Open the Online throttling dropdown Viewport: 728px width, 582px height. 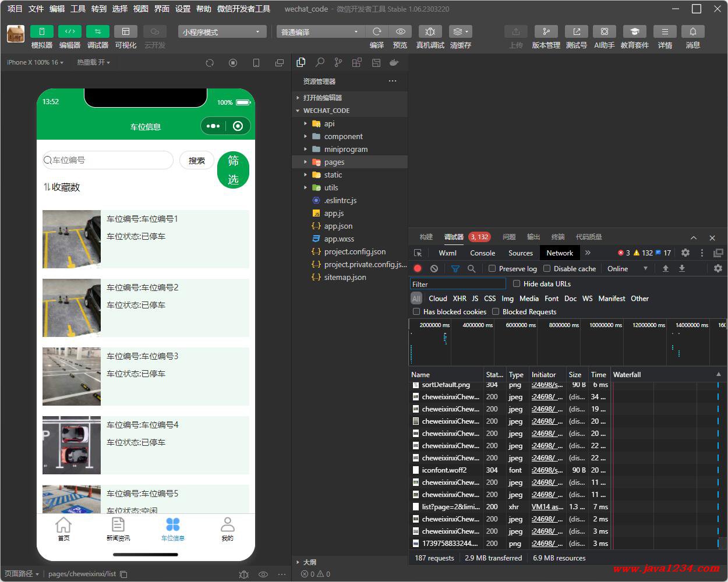[x=627, y=268]
